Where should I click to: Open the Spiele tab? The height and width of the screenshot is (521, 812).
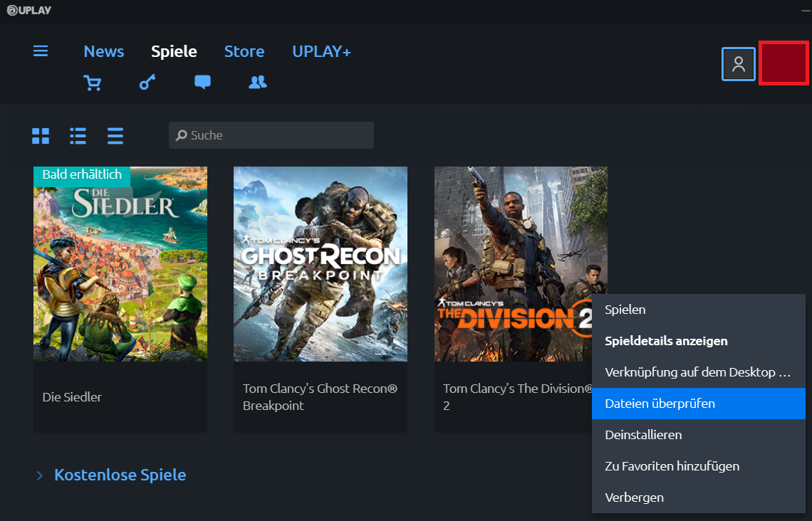coord(174,51)
